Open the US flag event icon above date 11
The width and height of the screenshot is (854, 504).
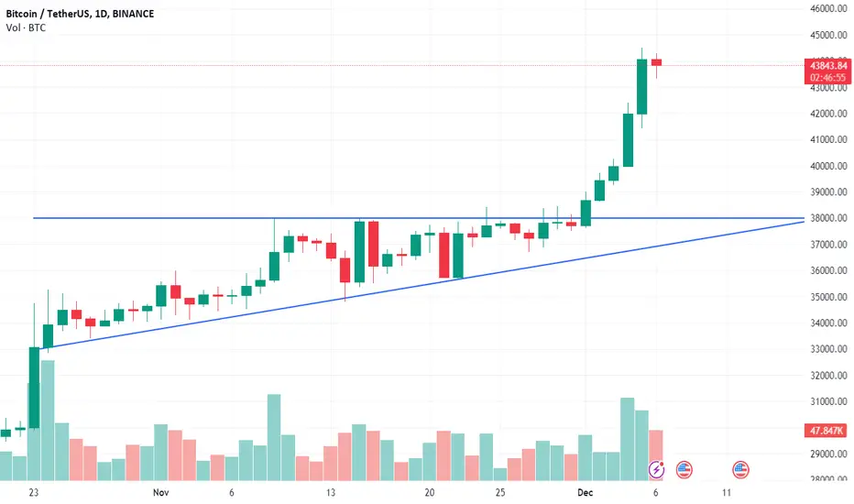tap(740, 469)
